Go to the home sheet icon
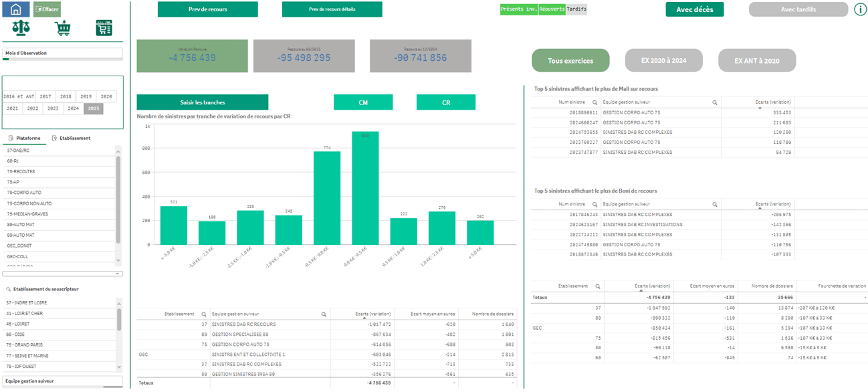Screen dimensions: 868x392 17,9
